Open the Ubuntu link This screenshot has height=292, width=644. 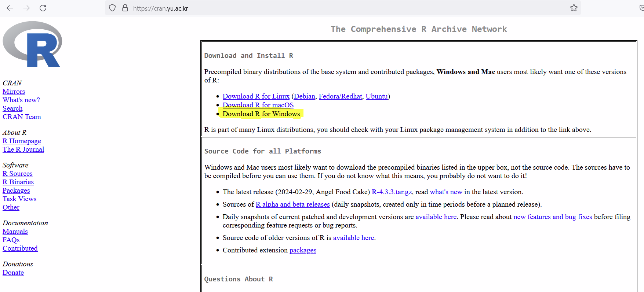[x=377, y=96]
